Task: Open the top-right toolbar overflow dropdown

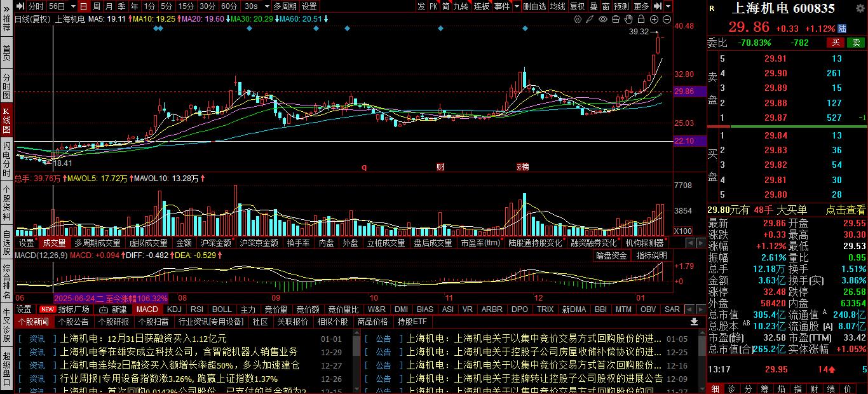Action: tap(668, 6)
